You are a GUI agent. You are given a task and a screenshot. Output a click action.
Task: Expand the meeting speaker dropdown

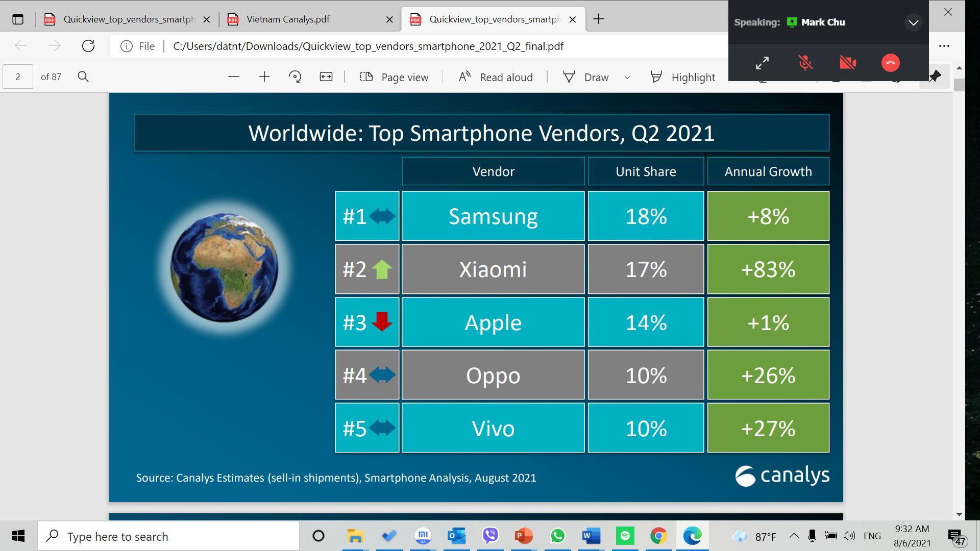[914, 22]
